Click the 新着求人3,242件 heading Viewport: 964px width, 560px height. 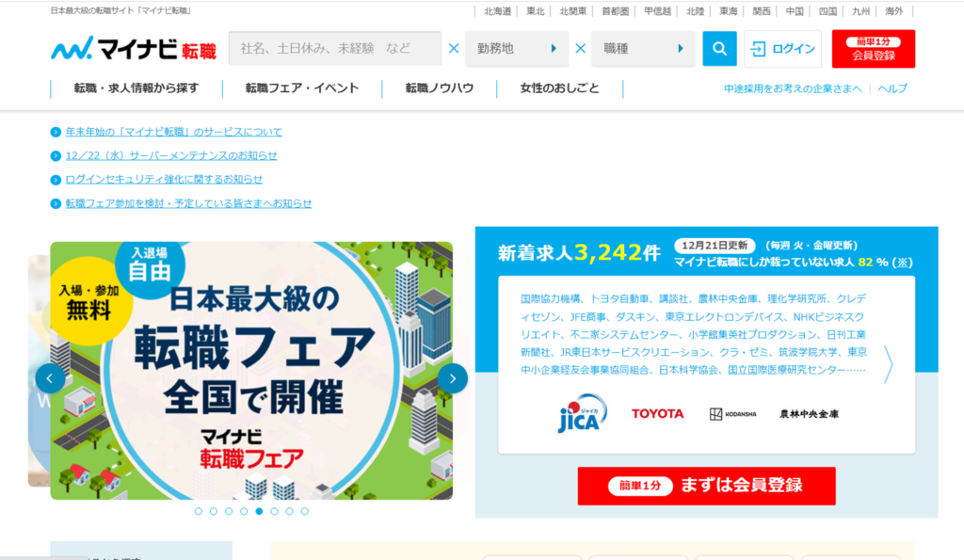579,252
